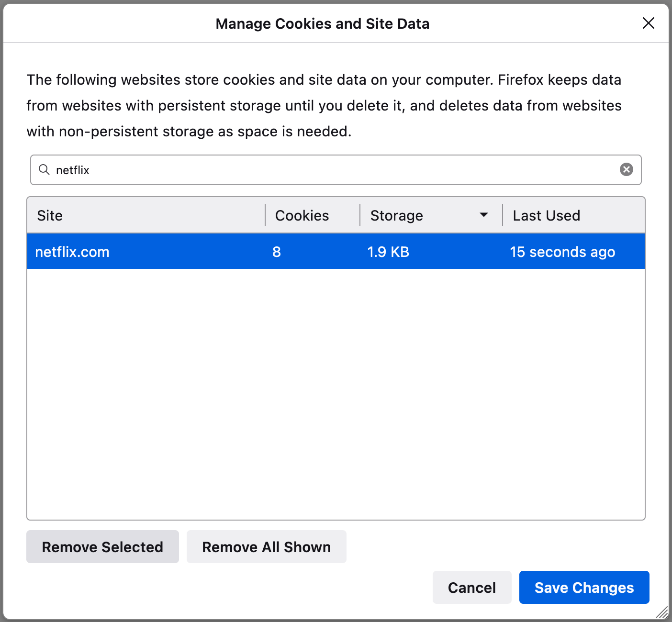This screenshot has width=672, height=622.
Task: Close the Manage Cookies dialog with X
Action: 648,23
